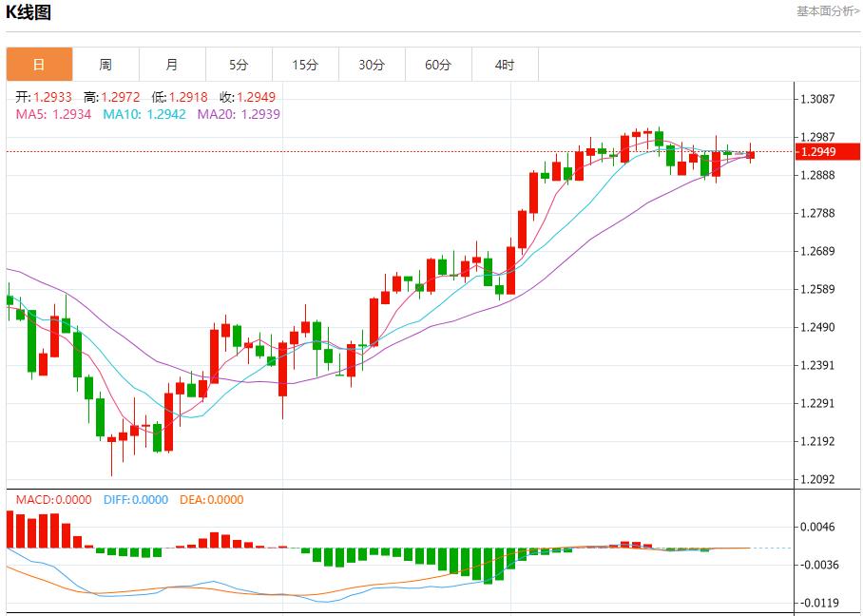Click the MA20 indicator label

pyautogui.click(x=239, y=114)
